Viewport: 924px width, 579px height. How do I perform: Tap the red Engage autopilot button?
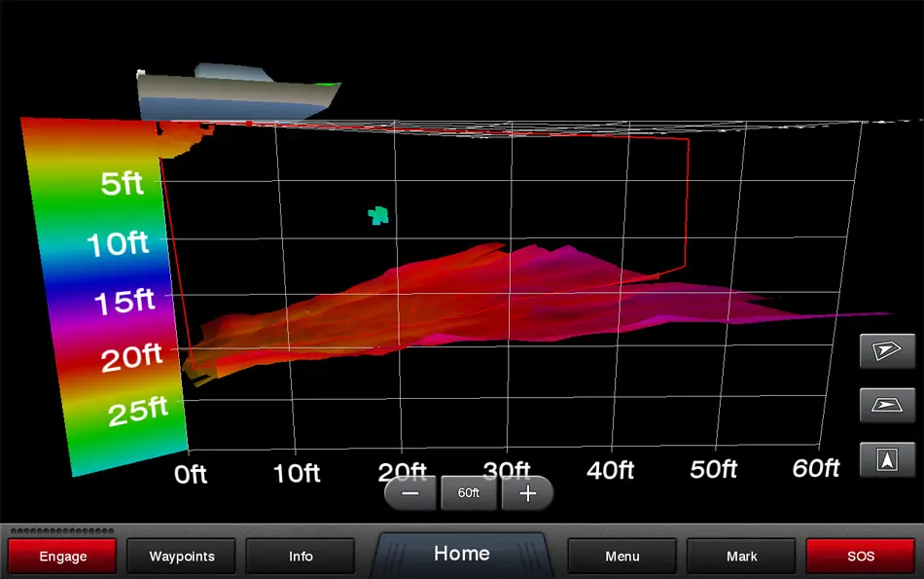pyautogui.click(x=62, y=556)
